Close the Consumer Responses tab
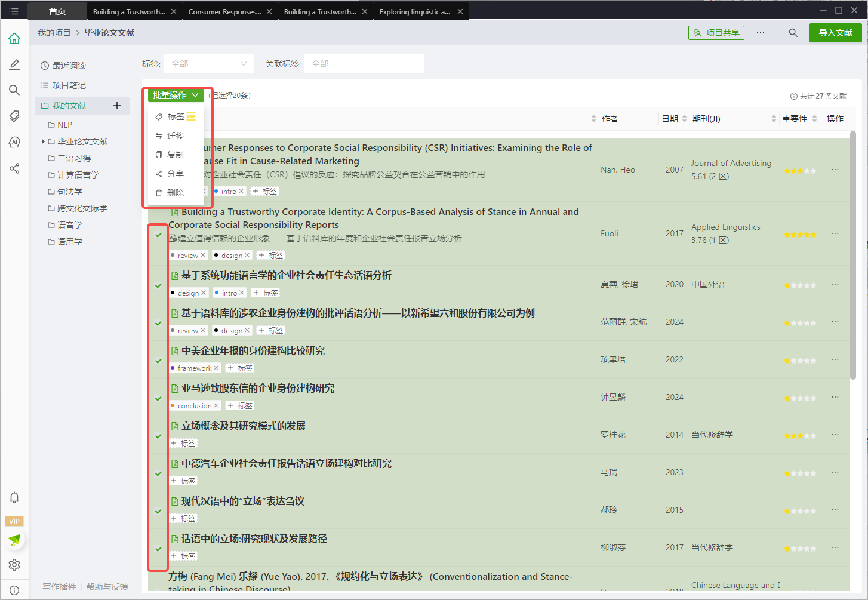 tap(269, 11)
